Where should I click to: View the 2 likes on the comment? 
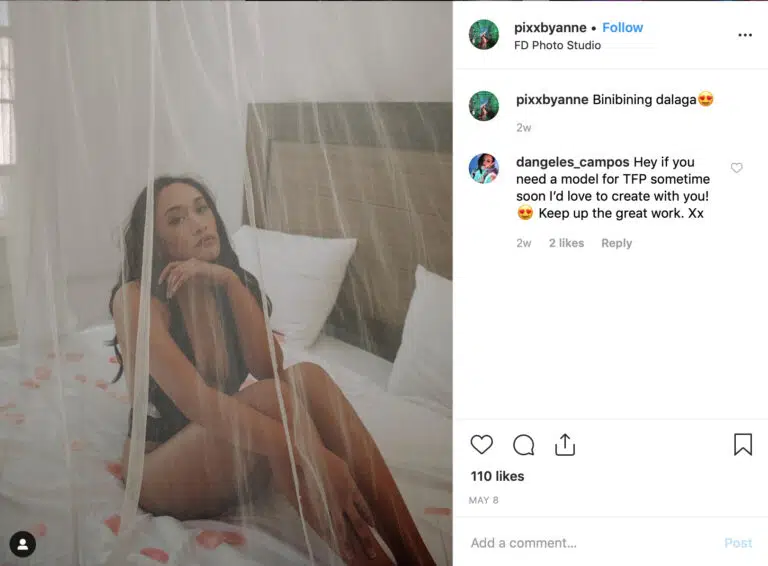coord(566,243)
